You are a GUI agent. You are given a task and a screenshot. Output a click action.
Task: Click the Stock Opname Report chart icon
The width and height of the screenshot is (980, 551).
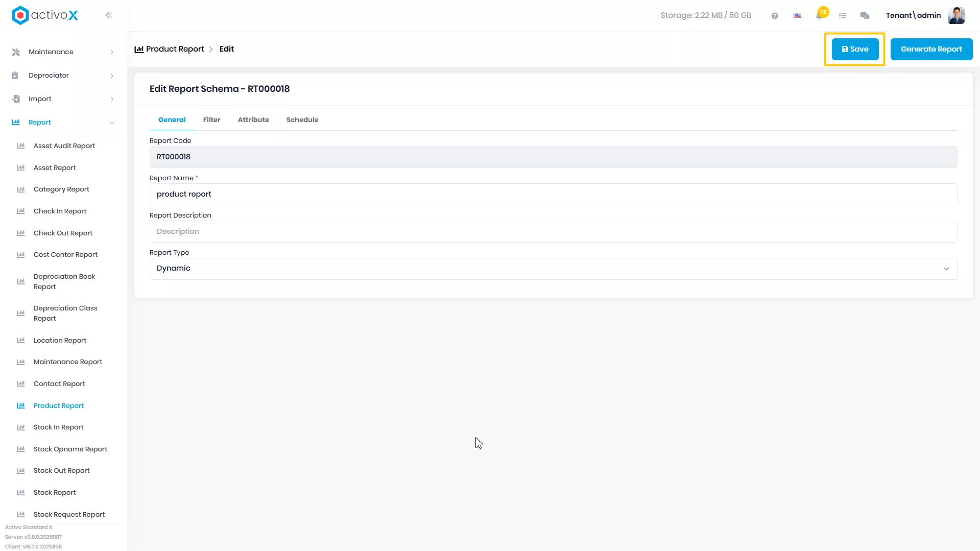pyautogui.click(x=21, y=449)
